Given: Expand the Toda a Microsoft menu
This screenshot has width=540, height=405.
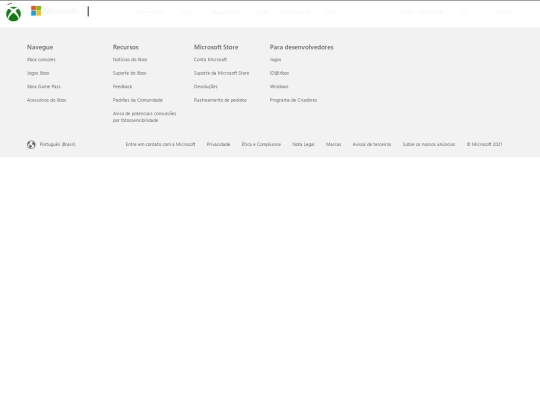Looking at the screenshot, I should point(425,12).
